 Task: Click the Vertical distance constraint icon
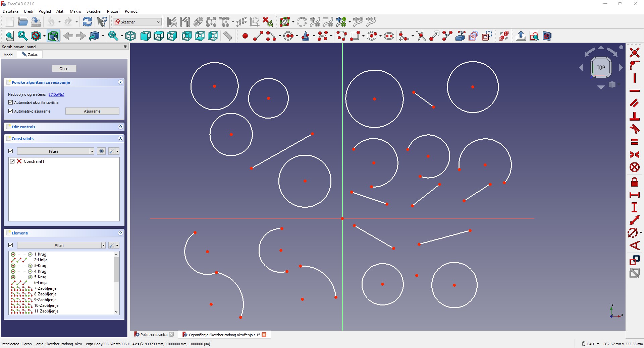click(x=634, y=207)
